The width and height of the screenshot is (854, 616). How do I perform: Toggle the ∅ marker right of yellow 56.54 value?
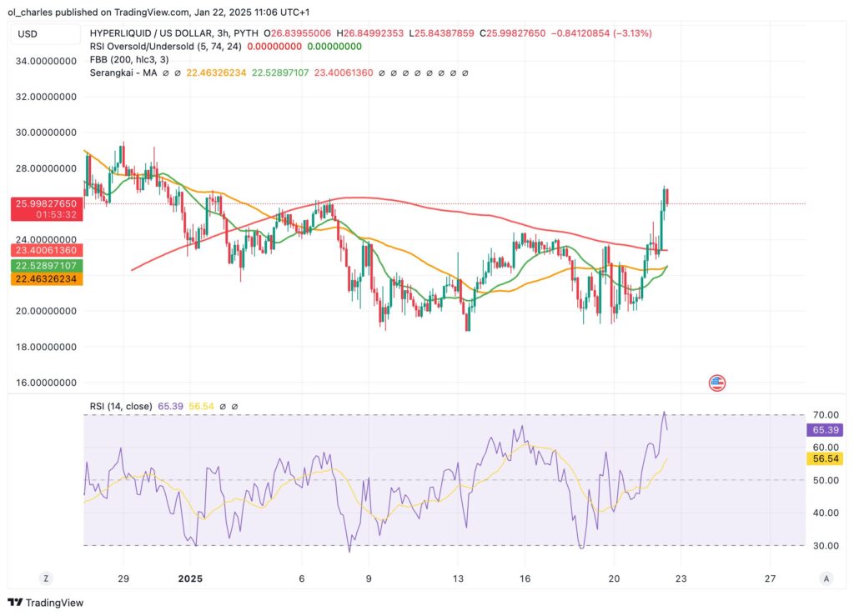223,405
